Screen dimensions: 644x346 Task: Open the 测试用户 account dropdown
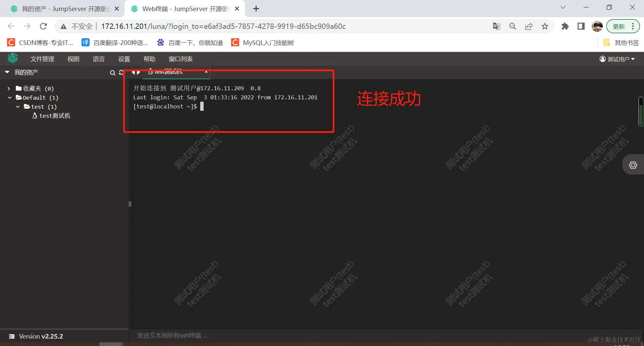coord(617,59)
